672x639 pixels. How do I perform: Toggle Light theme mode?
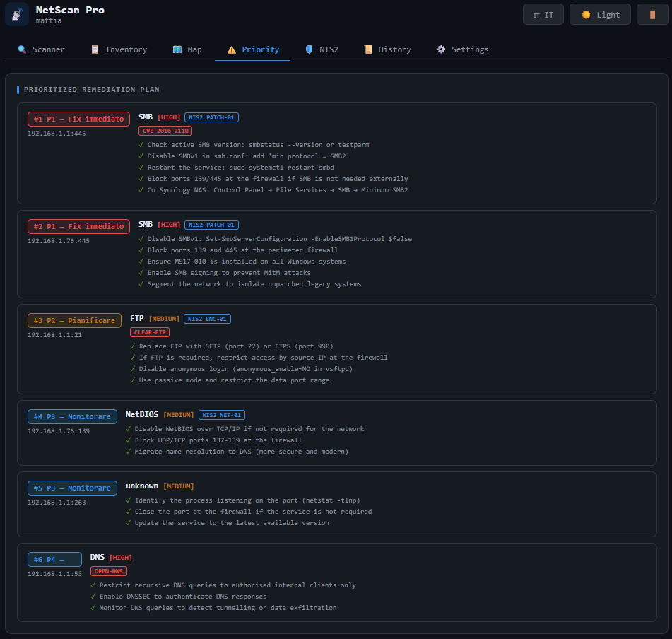click(600, 14)
